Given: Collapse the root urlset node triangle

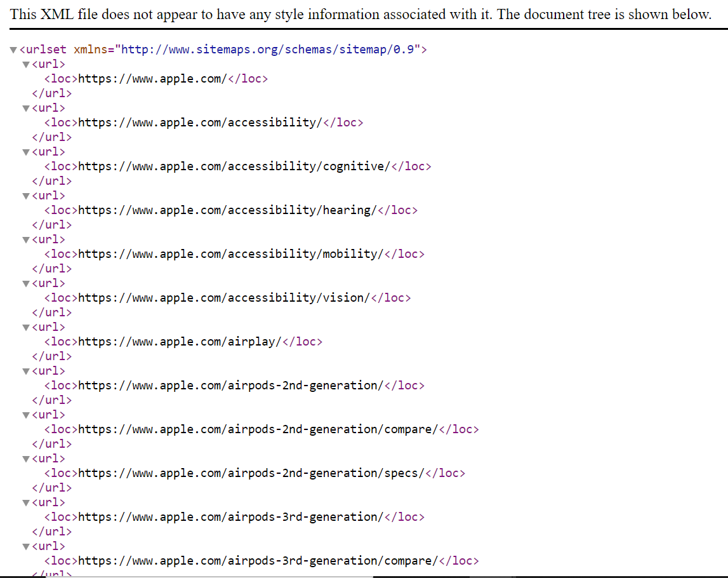Looking at the screenshot, I should tap(13, 50).
